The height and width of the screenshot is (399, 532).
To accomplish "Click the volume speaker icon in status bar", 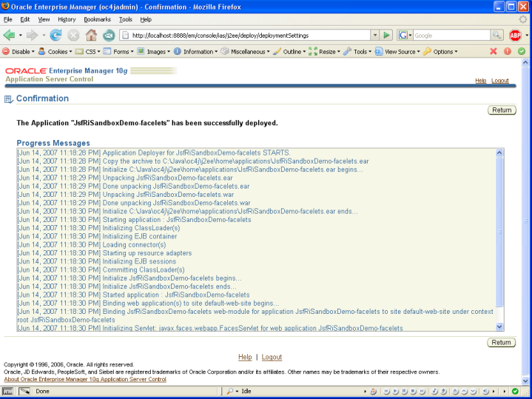I will 486,391.
